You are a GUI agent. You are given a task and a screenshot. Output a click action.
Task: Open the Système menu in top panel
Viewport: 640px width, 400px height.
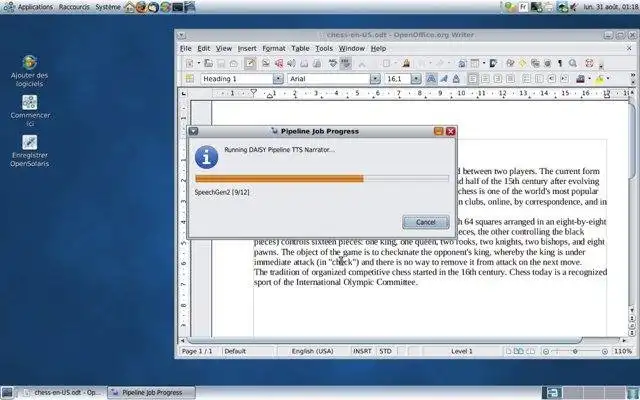point(108,7)
